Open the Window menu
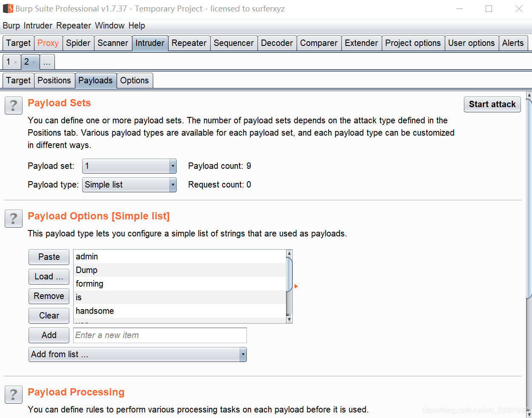The height and width of the screenshot is (418, 532). pos(110,26)
